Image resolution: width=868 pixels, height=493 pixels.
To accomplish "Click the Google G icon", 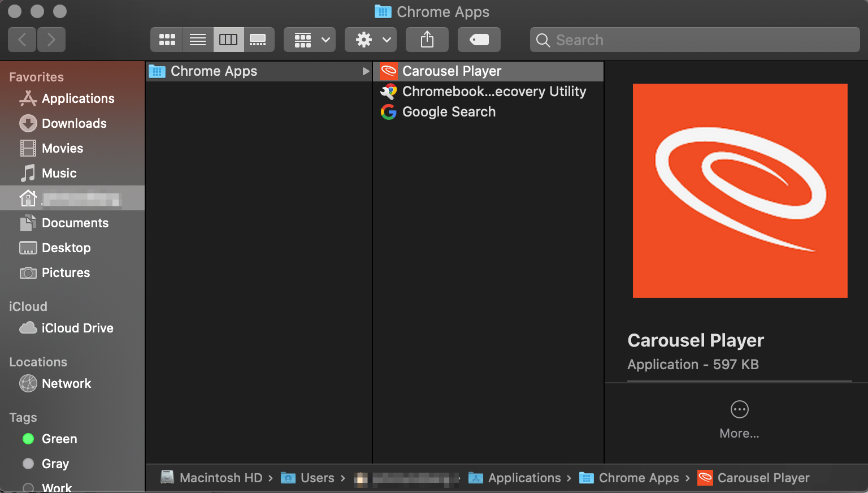I will (388, 112).
